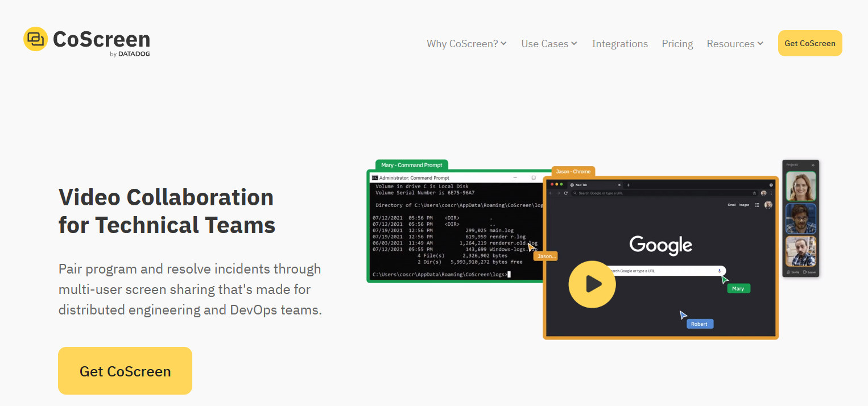Open a new tab with Chrome's plus icon
The height and width of the screenshot is (406, 868).
pos(628,185)
